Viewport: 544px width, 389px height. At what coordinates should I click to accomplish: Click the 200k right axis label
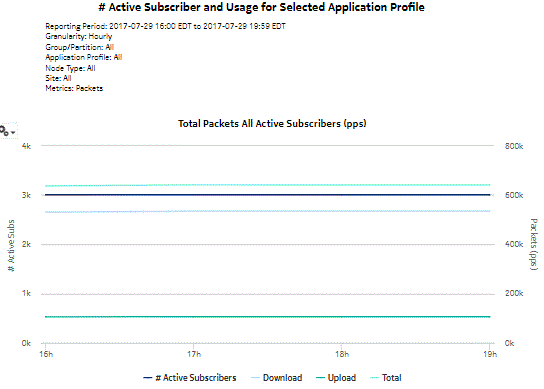(514, 294)
